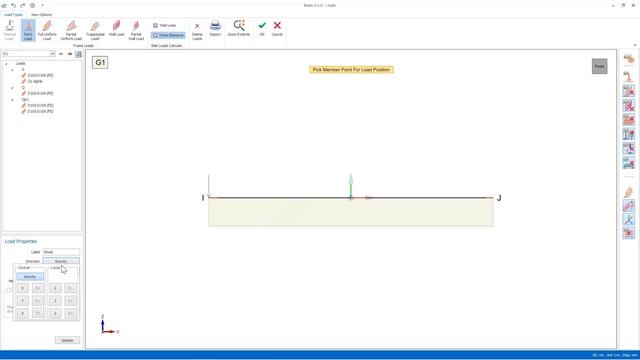Toggle the Finite Elements option
The image size is (640, 360).
(168, 36)
